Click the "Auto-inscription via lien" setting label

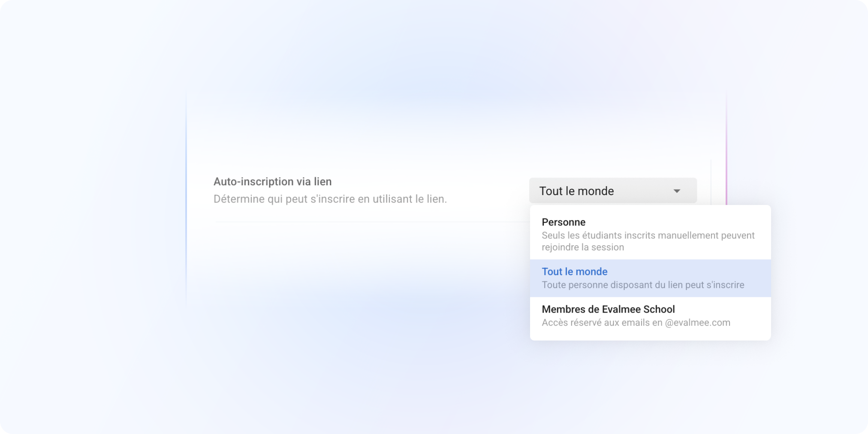[x=272, y=181]
